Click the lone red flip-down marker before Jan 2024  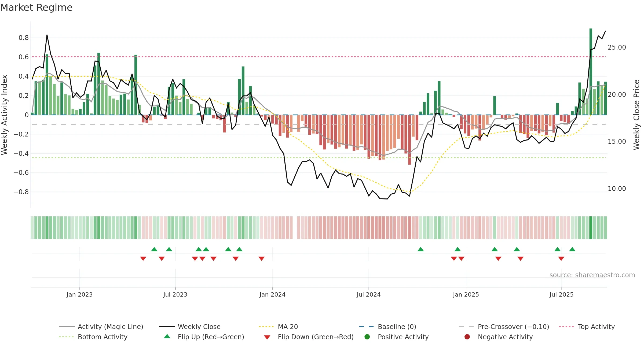click(x=261, y=258)
